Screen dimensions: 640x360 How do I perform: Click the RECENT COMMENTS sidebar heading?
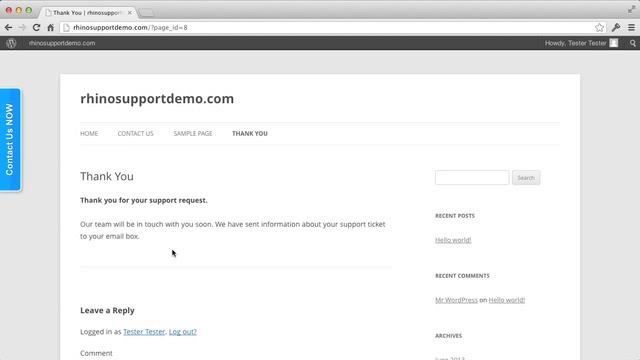tap(462, 276)
